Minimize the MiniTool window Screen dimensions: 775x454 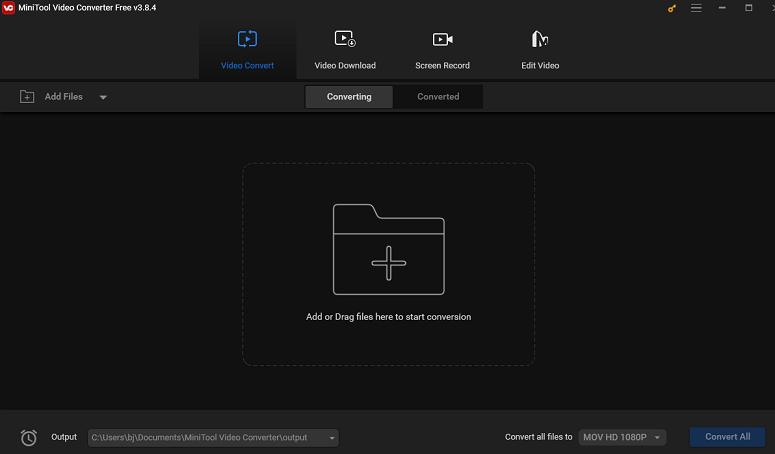[x=722, y=8]
